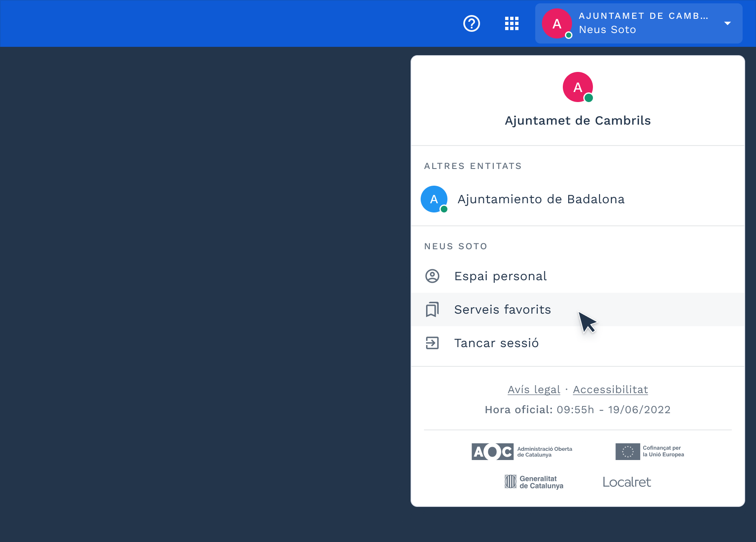This screenshot has height=542, width=756.
Task: Open the help question mark icon
Action: pyautogui.click(x=471, y=23)
